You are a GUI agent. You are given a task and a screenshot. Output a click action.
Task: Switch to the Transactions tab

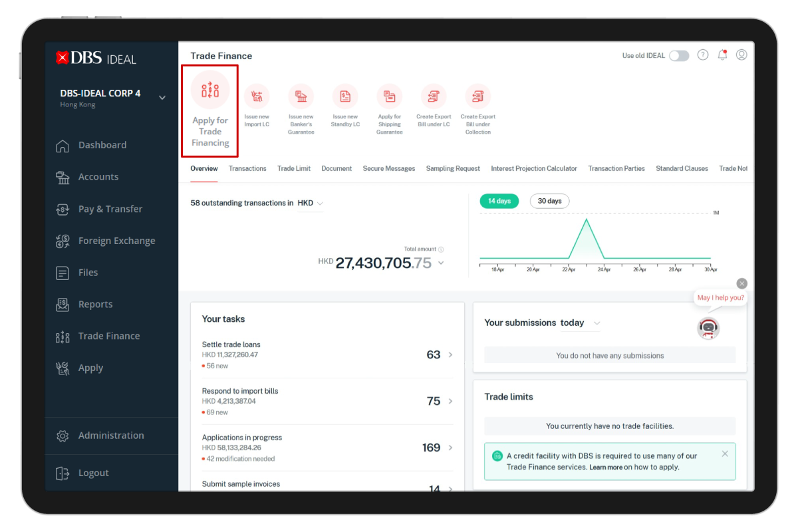pos(247,168)
